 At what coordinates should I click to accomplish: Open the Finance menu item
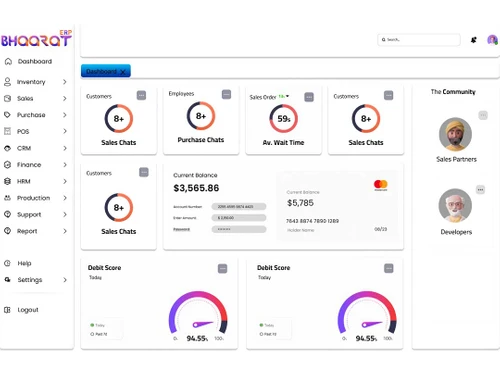[29, 164]
